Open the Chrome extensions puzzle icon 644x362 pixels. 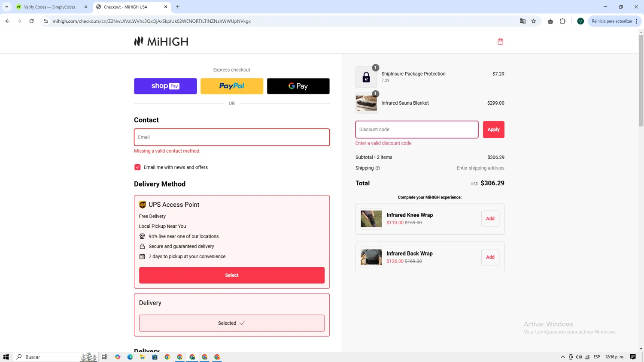[x=562, y=21]
